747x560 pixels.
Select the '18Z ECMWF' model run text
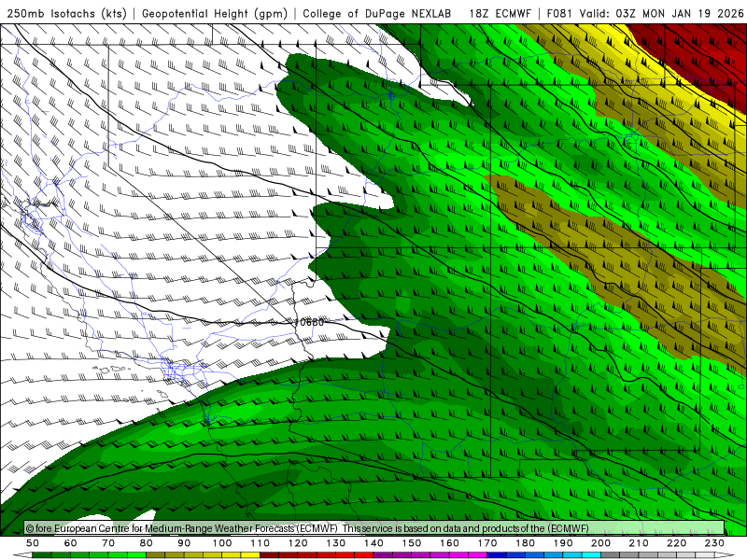pyautogui.click(x=500, y=14)
